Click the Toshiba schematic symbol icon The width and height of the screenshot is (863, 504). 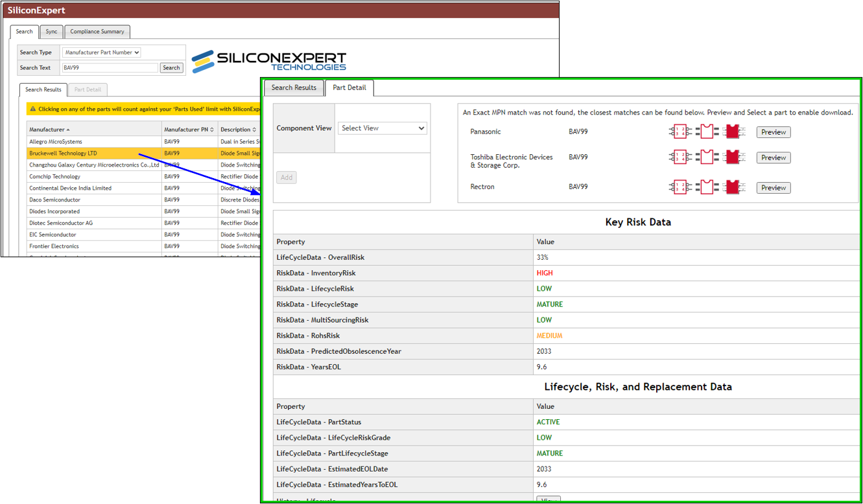coord(680,157)
